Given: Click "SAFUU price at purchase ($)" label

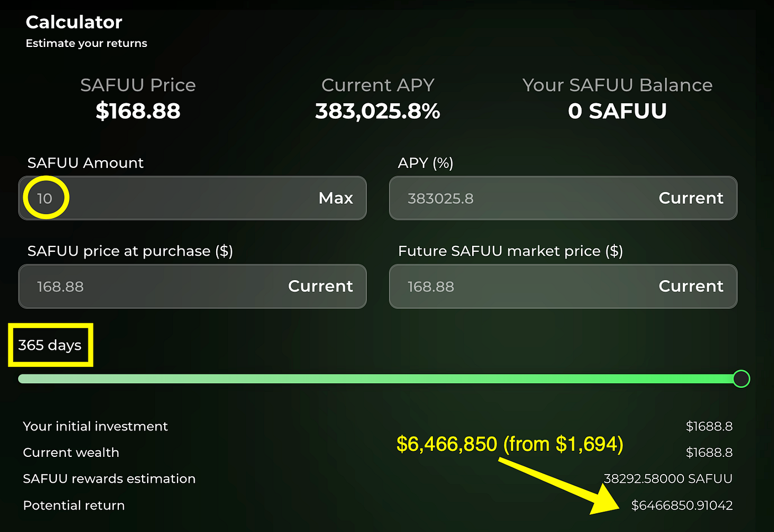Looking at the screenshot, I should point(130,251).
